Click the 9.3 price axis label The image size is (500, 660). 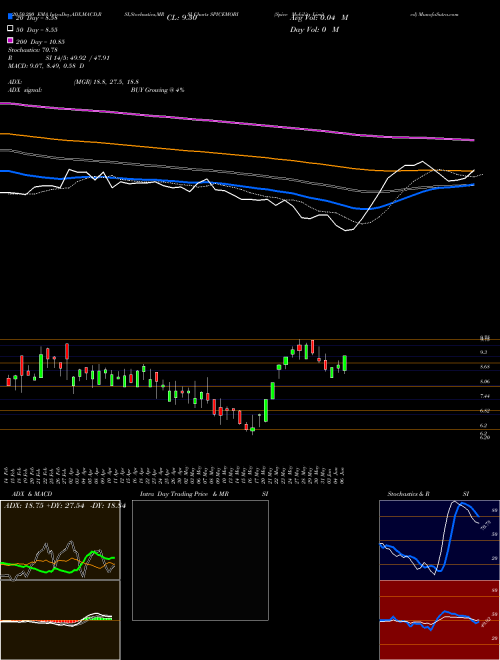[484, 352]
